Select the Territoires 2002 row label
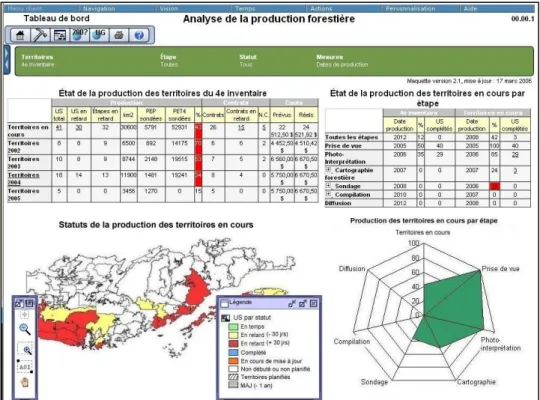The width and height of the screenshot is (540, 400). 23,147
